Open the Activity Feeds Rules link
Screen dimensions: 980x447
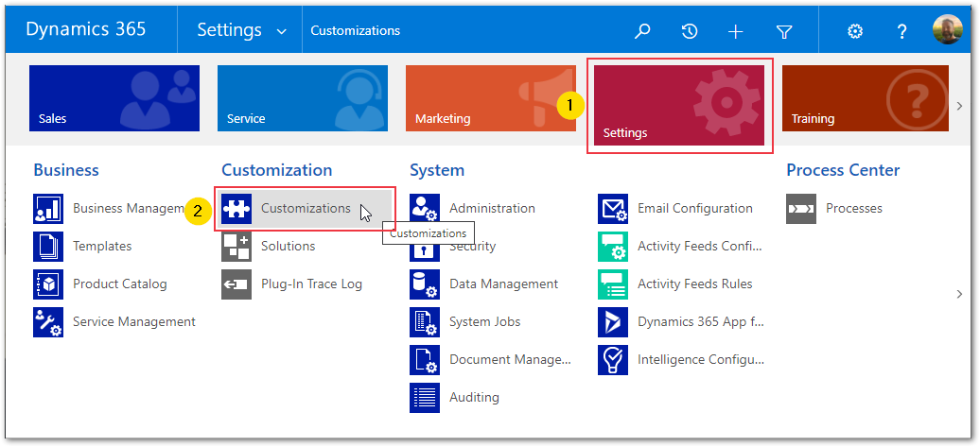(695, 284)
